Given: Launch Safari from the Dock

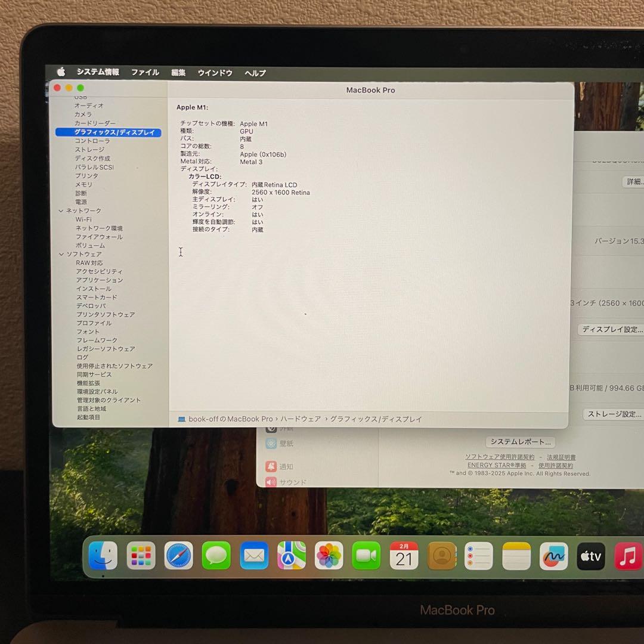Looking at the screenshot, I should 178,555.
